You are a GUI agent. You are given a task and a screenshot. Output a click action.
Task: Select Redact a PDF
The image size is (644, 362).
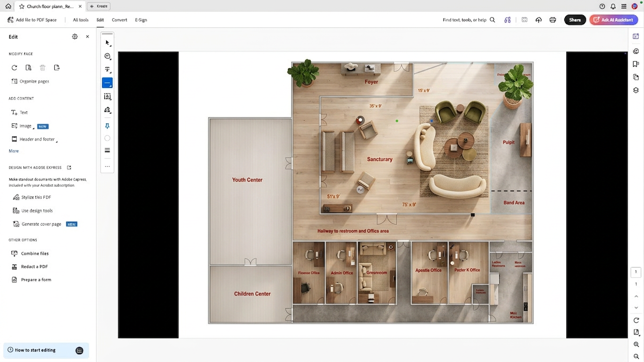[x=29, y=266]
